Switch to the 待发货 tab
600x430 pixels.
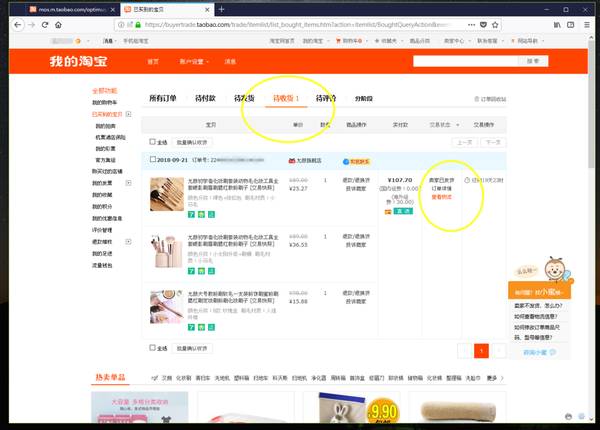(244, 99)
